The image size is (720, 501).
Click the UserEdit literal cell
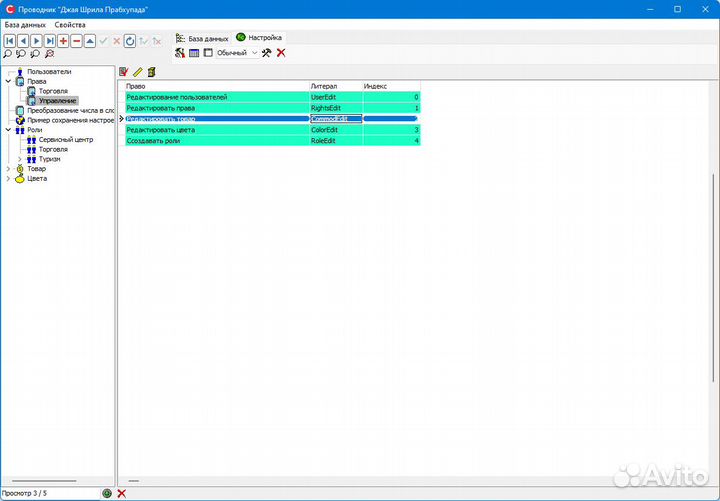(x=337, y=97)
